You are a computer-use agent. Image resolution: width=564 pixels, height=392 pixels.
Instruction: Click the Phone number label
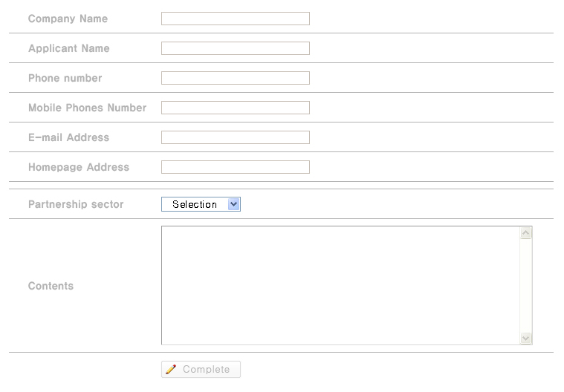click(65, 78)
